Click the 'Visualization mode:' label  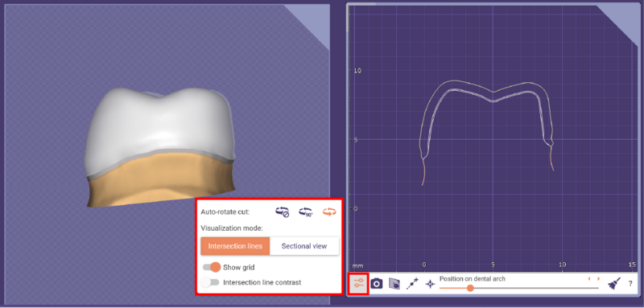(232, 228)
